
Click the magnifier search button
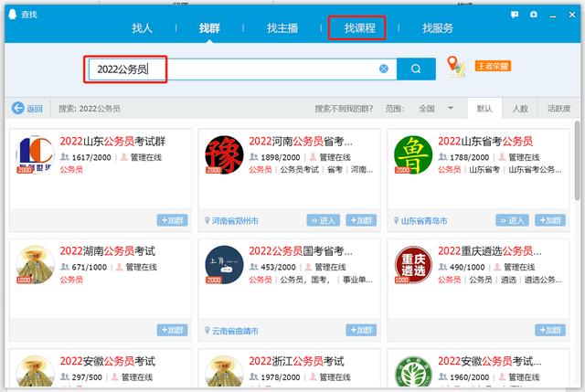pyautogui.click(x=416, y=69)
